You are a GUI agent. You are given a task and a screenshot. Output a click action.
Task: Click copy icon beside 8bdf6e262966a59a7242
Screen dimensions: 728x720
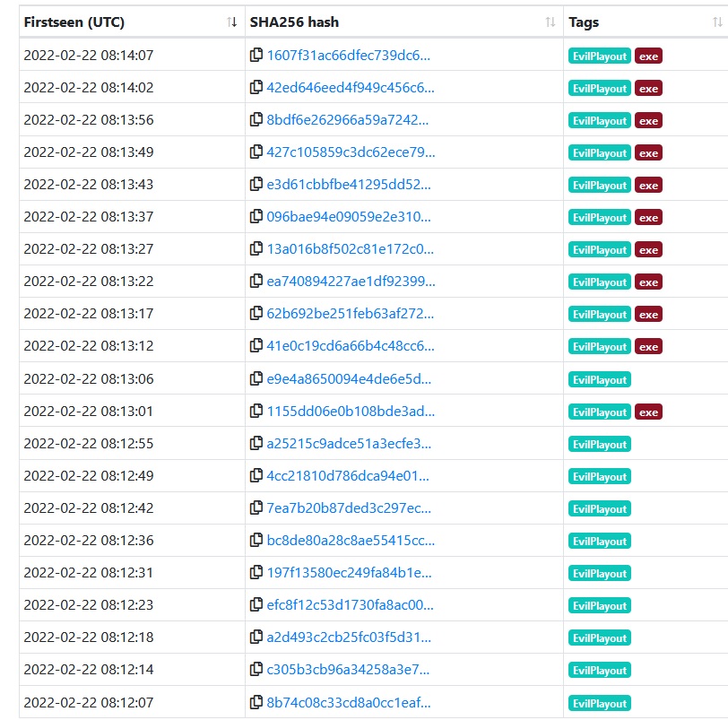click(x=256, y=119)
